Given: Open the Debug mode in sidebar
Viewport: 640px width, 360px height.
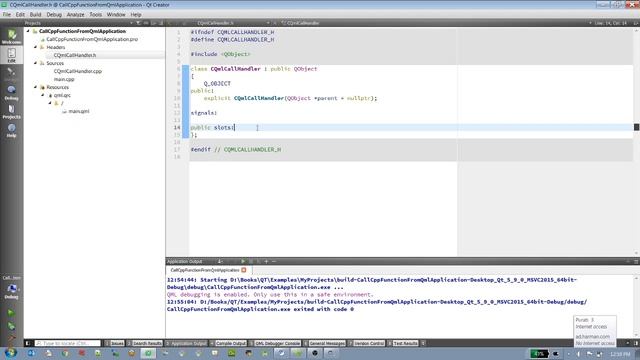Looking at the screenshot, I should point(11,93).
